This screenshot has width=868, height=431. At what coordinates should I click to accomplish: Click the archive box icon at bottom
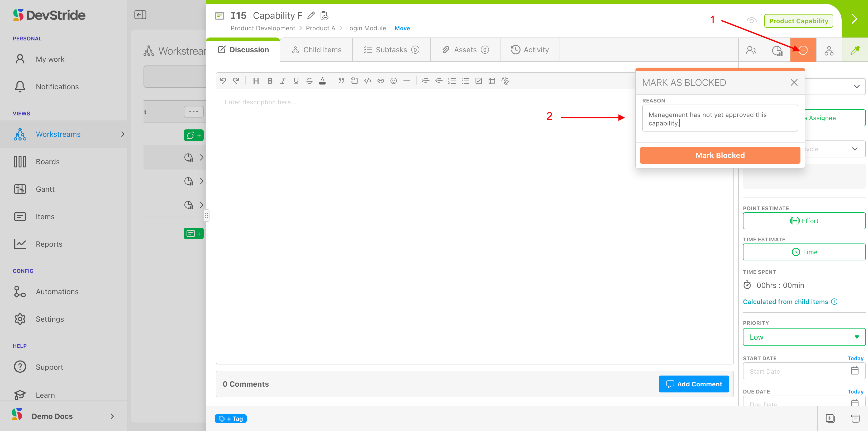pos(855,419)
